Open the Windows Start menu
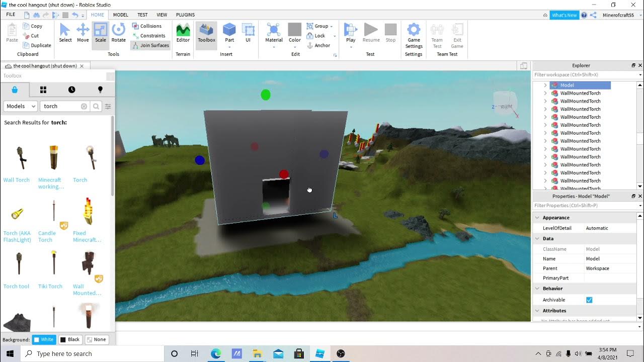 (10, 353)
